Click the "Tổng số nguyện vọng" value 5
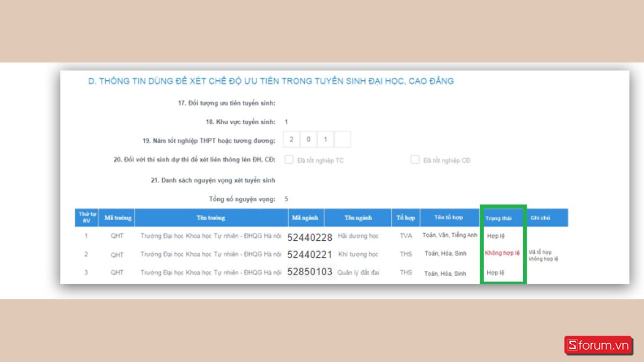 pos(287,199)
